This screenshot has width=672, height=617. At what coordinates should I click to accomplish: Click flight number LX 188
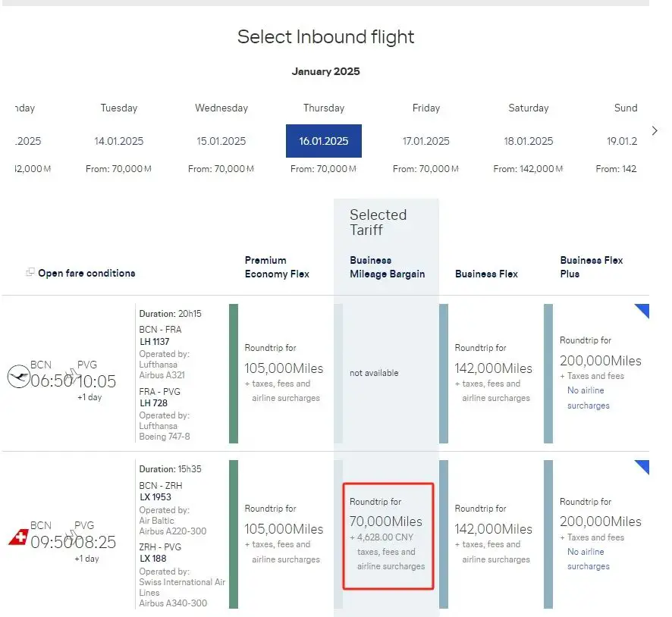[153, 559]
